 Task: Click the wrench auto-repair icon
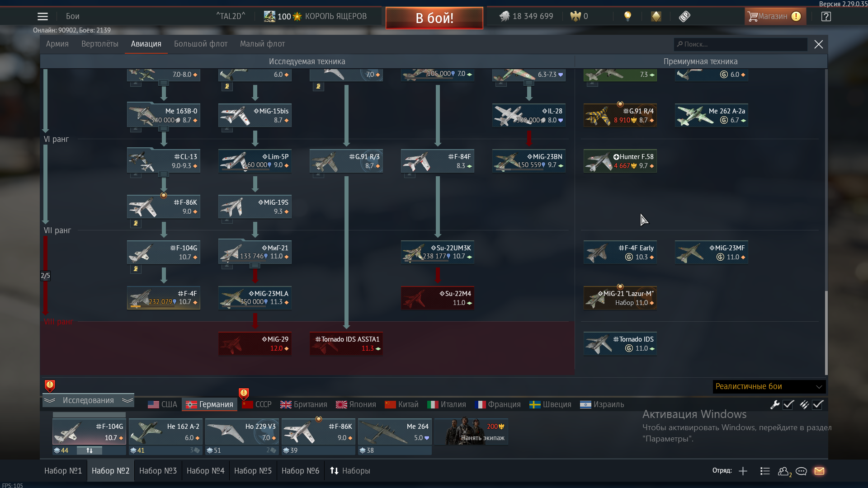pos(775,404)
